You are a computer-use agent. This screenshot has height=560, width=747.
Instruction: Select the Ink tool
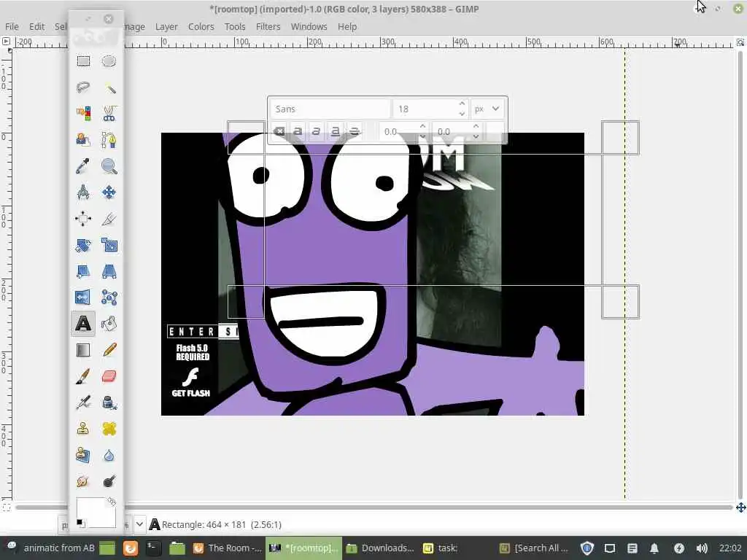coord(109,402)
